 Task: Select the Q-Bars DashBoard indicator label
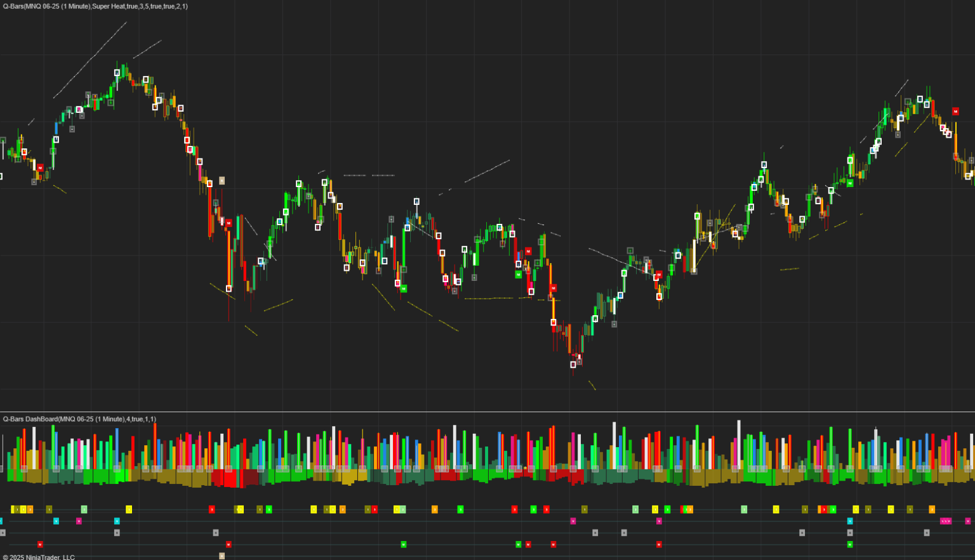click(79, 419)
